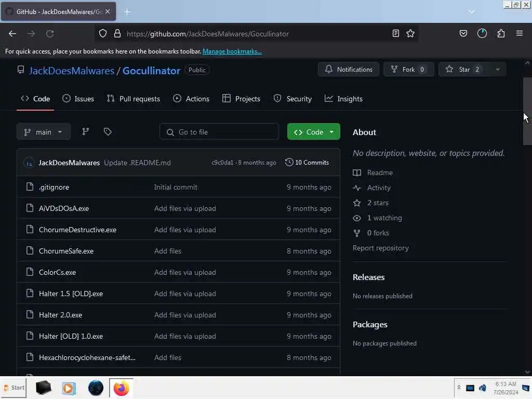
Task: Open the list all tabs chevron
Action: [x=472, y=11]
